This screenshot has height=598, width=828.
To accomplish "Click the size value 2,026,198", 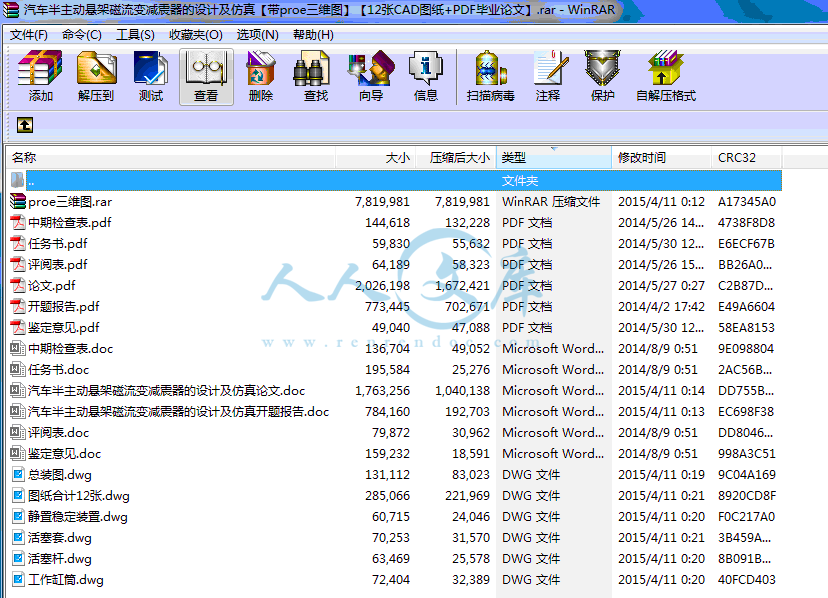I will [x=382, y=286].
